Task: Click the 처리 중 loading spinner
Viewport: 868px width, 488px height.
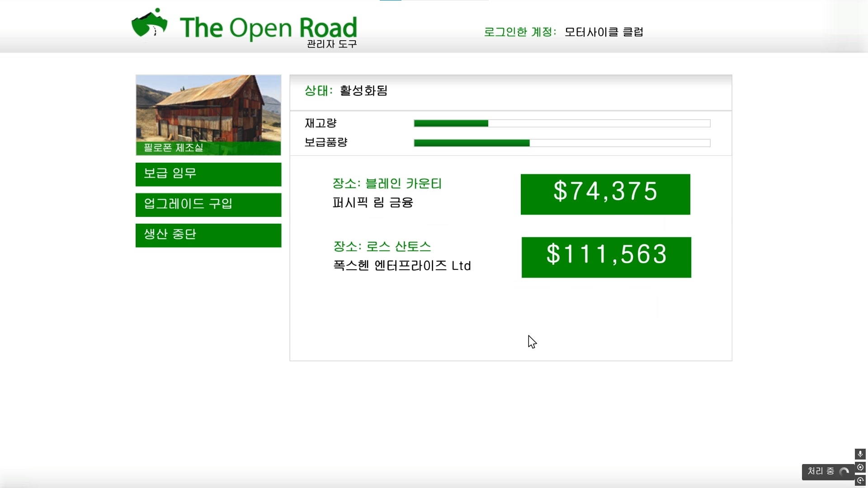Action: pos(844,472)
